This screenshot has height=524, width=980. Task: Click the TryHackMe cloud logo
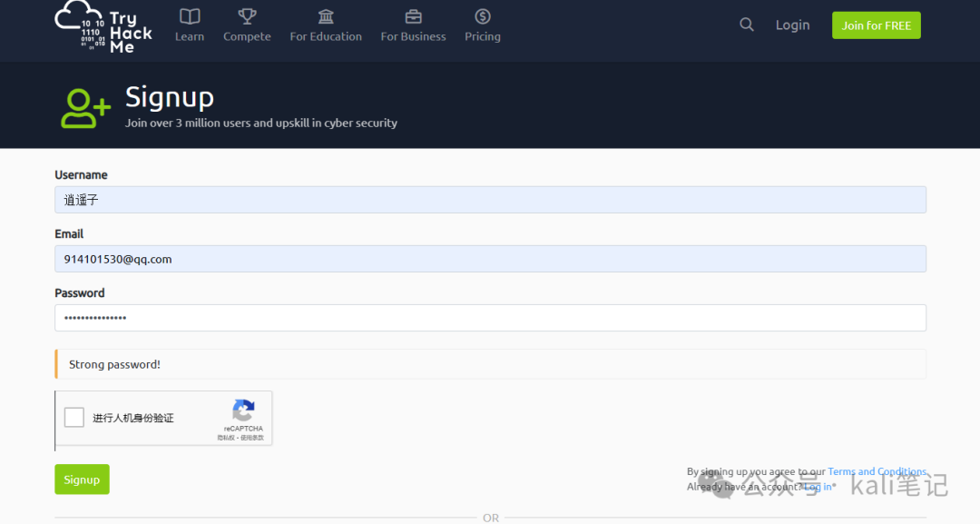[x=103, y=26]
